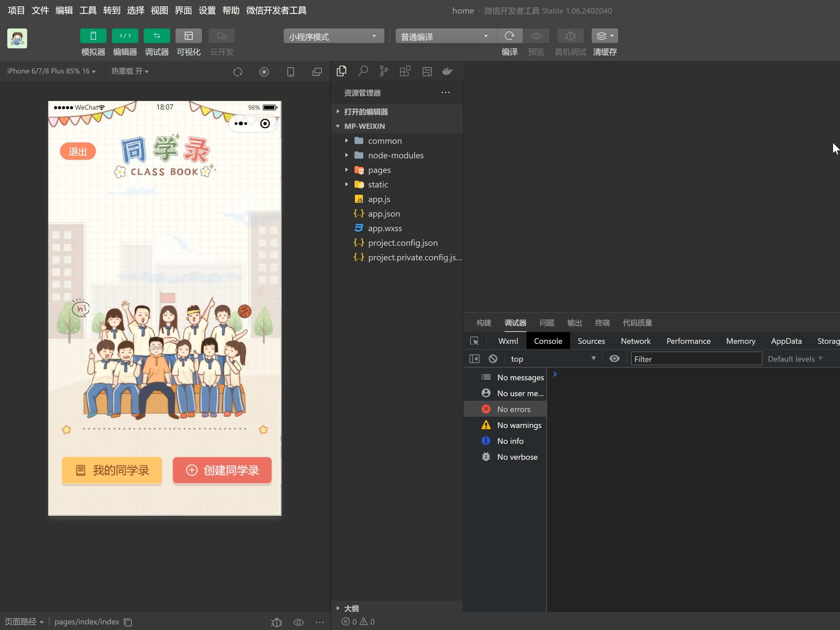Image resolution: width=840 pixels, height=630 pixels.
Task: Click the 创建同学录 button
Action: [x=222, y=470]
